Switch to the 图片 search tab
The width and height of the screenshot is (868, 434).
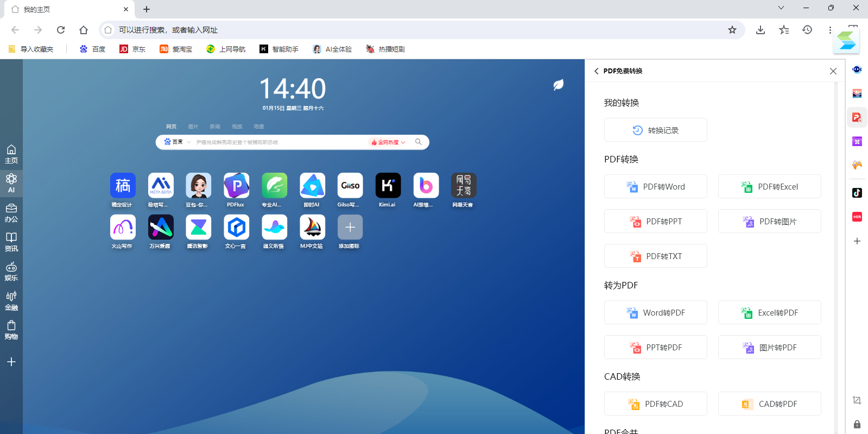coord(193,127)
